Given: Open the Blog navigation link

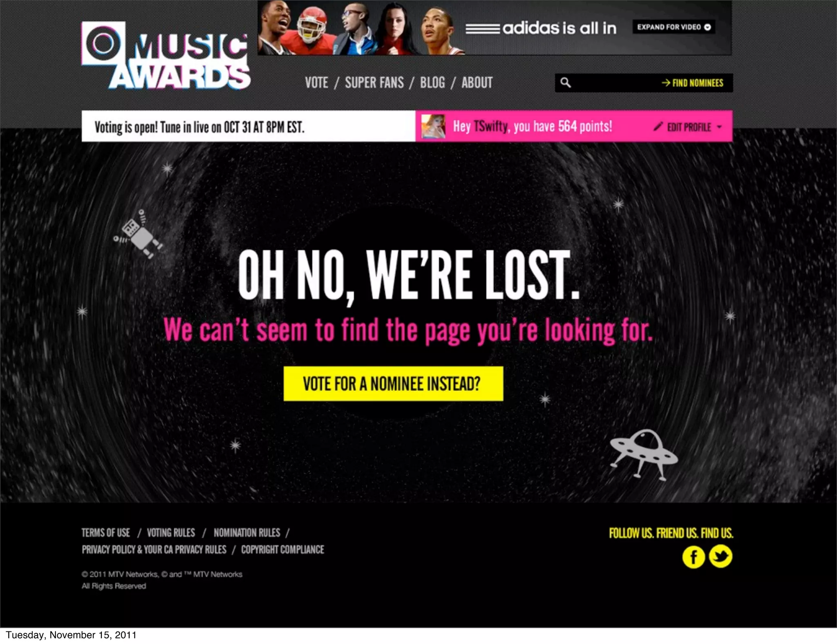Looking at the screenshot, I should tap(432, 83).
